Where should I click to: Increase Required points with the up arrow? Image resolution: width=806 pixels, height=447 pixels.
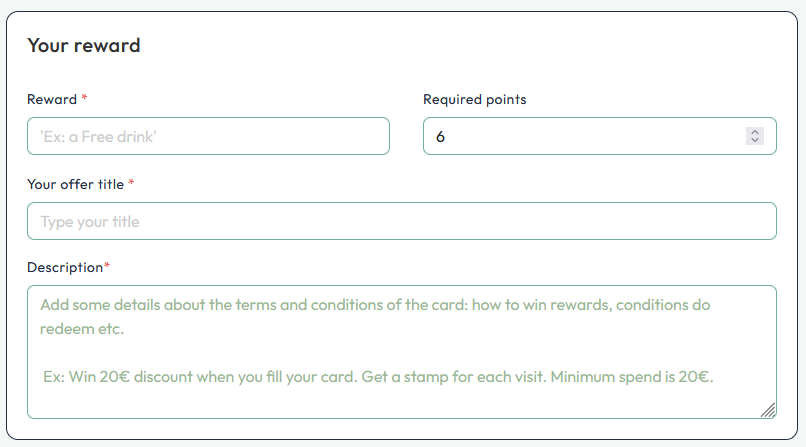pos(755,131)
